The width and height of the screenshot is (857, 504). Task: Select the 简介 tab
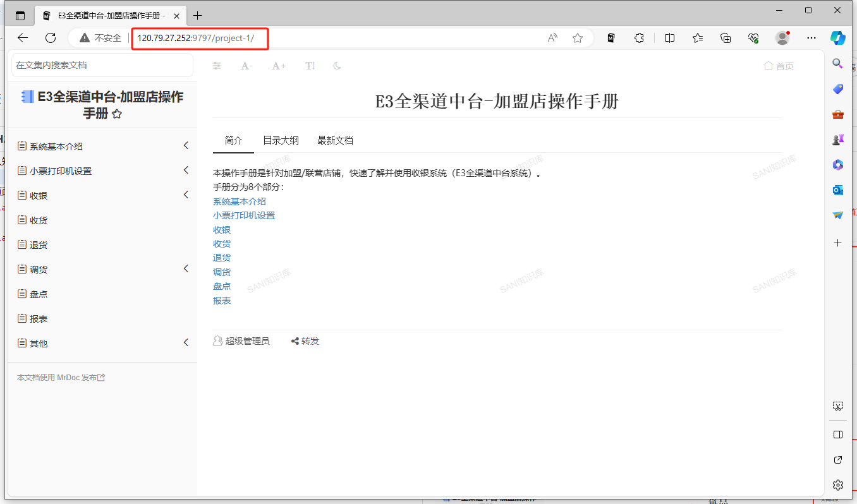point(234,140)
